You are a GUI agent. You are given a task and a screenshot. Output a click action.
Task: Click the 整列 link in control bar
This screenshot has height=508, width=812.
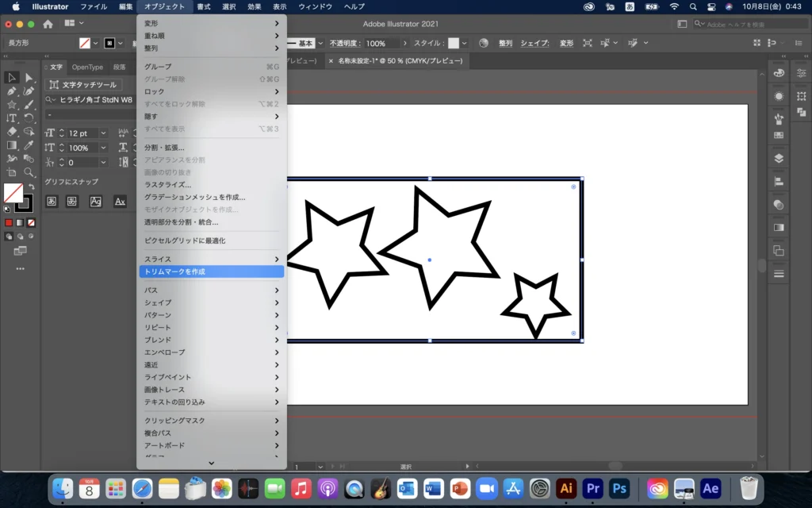505,43
